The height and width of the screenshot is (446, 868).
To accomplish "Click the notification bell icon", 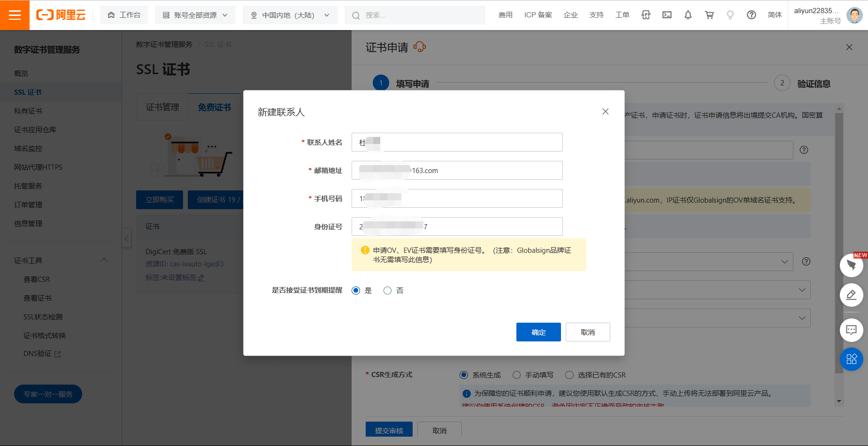I will 688,15.
